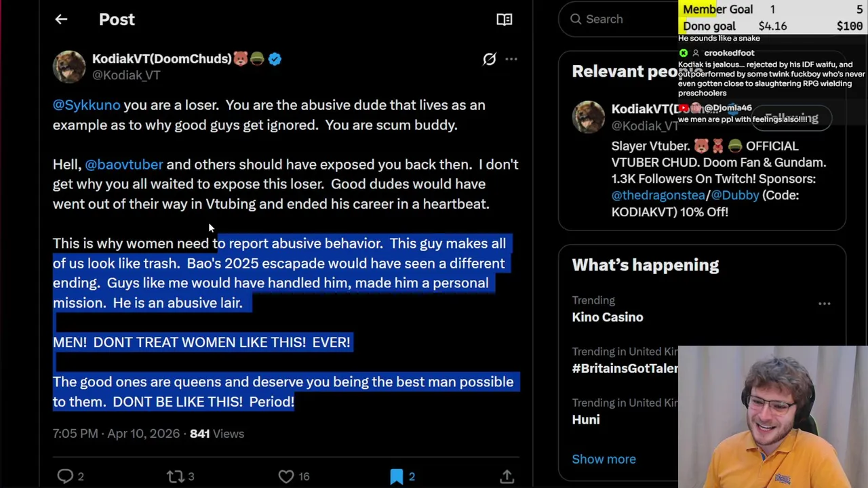868x488 pixels.
Task: Select the Kino Casino trending topic
Action: pyautogui.click(x=608, y=317)
